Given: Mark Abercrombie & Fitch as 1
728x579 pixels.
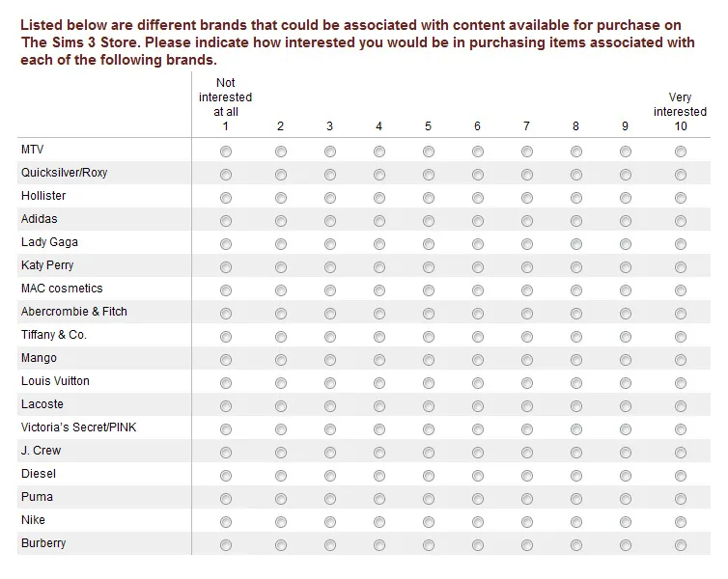Looking at the screenshot, I should coord(226,314).
